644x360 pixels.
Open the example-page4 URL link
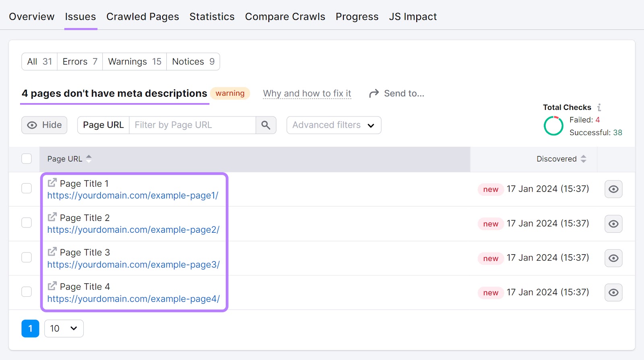134,299
